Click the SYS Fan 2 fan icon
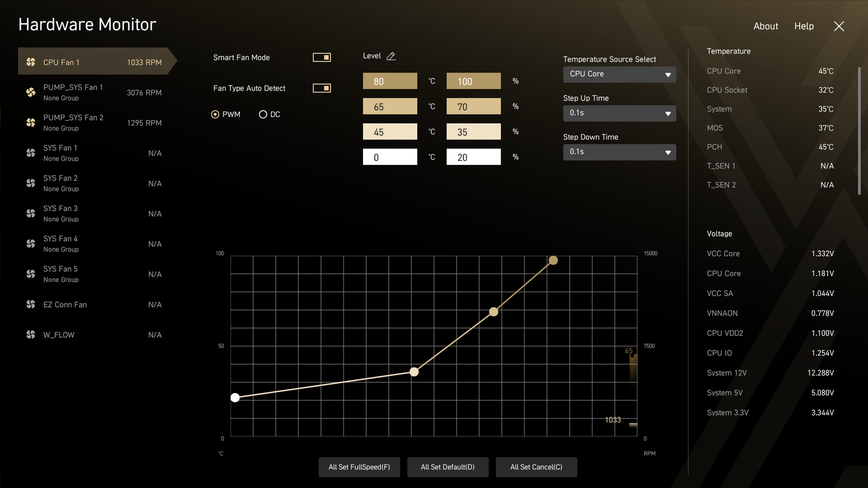Image resolution: width=868 pixels, height=488 pixels. pos(31,183)
